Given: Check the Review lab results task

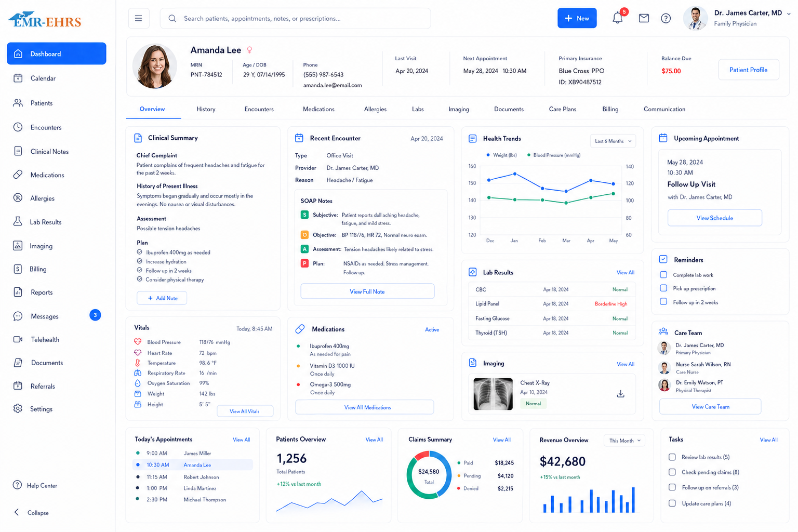Looking at the screenshot, I should (672, 457).
